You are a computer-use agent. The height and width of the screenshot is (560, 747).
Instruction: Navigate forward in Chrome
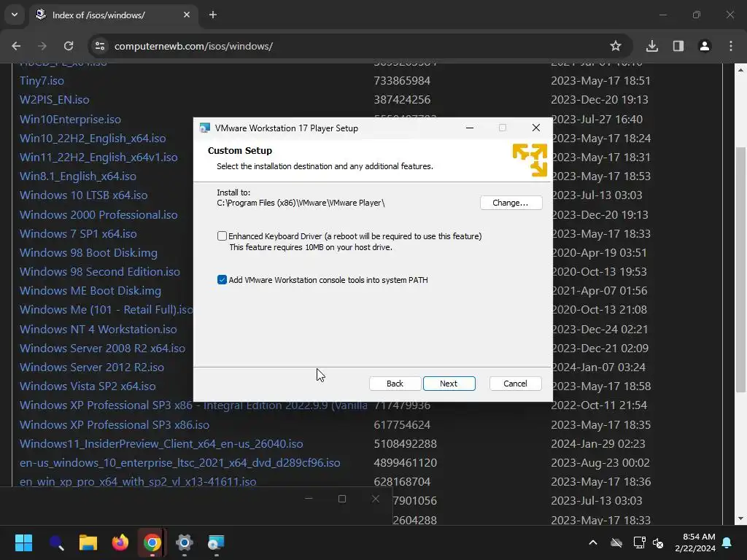click(42, 46)
